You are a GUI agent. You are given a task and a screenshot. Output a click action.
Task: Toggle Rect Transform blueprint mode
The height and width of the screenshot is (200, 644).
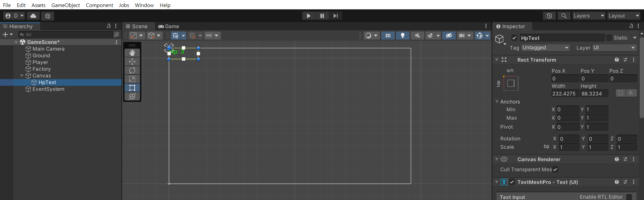621,93
